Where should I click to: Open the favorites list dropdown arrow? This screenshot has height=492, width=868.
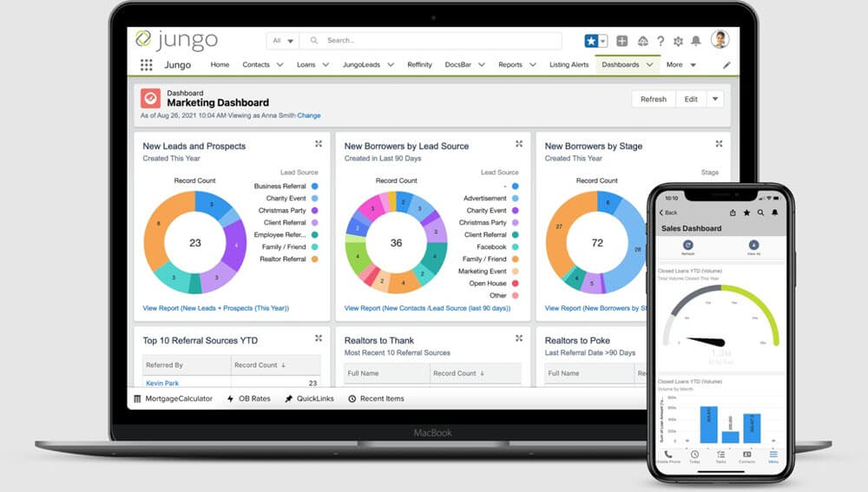click(603, 41)
